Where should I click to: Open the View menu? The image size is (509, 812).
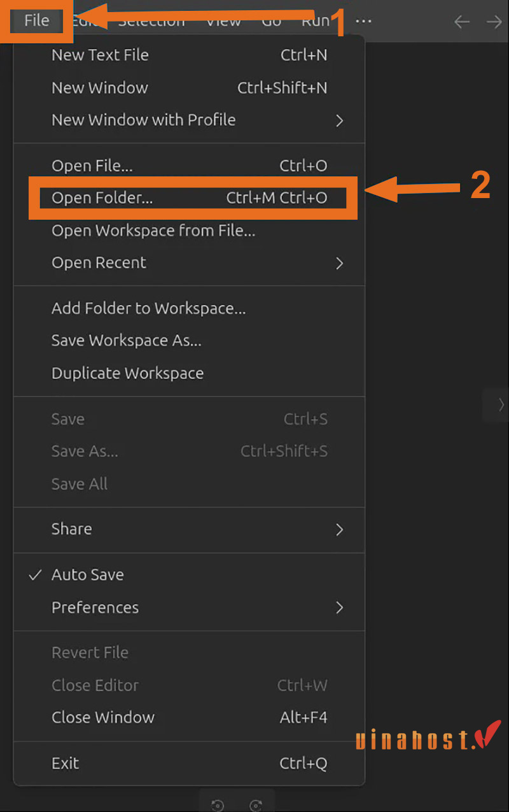223,20
